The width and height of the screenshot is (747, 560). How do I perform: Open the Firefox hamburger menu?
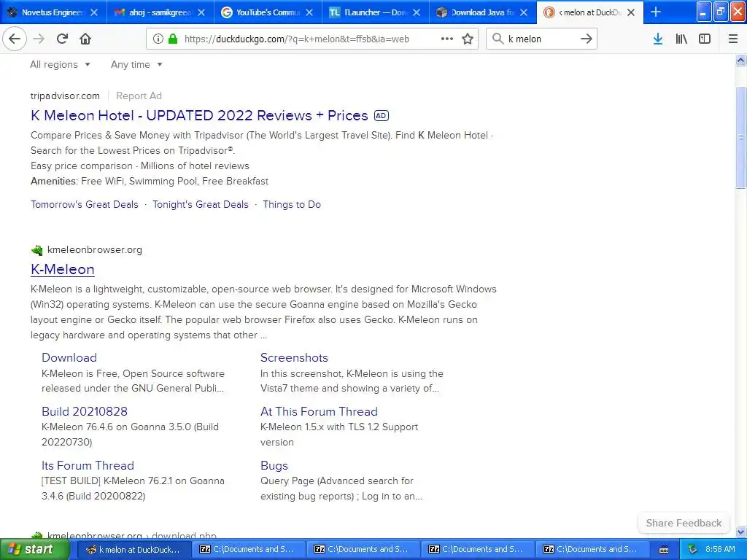[x=732, y=39]
